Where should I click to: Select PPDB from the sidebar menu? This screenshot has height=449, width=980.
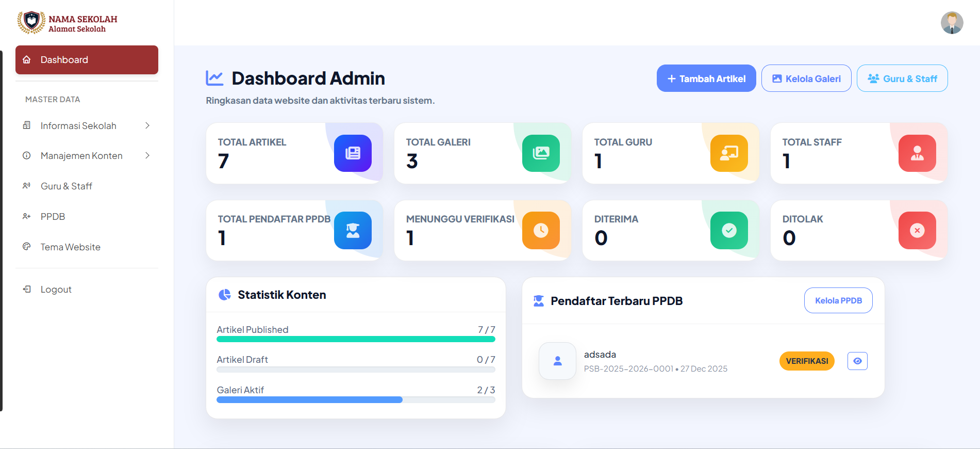click(x=53, y=217)
